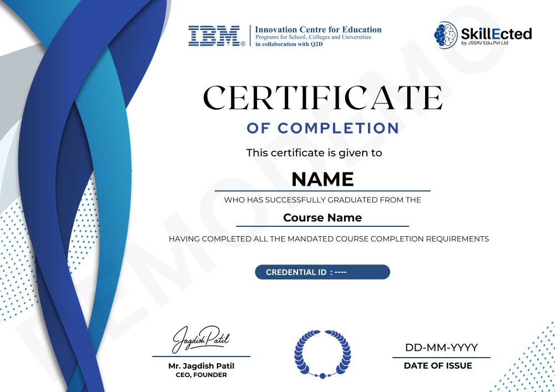This screenshot has width=555, height=392.
Task: Select the 'Innovation Centre for Education' heading
Action: click(x=318, y=29)
